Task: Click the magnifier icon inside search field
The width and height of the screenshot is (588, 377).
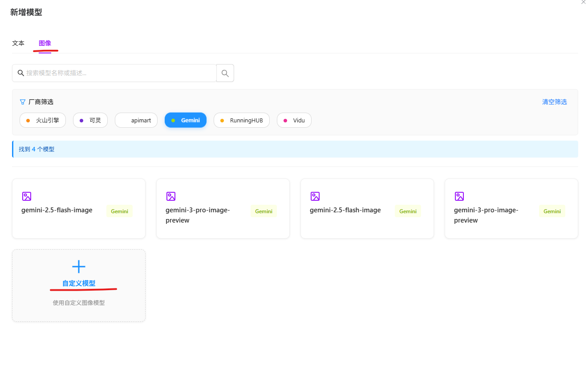Action: click(20, 73)
